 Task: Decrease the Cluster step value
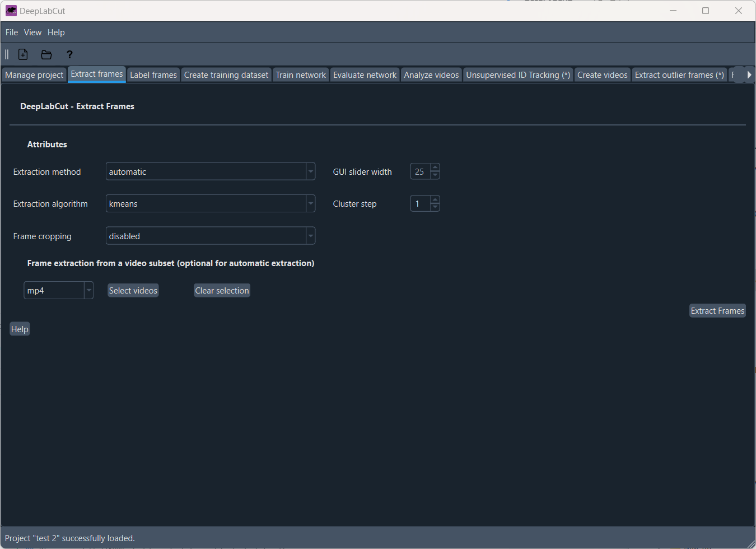click(435, 207)
